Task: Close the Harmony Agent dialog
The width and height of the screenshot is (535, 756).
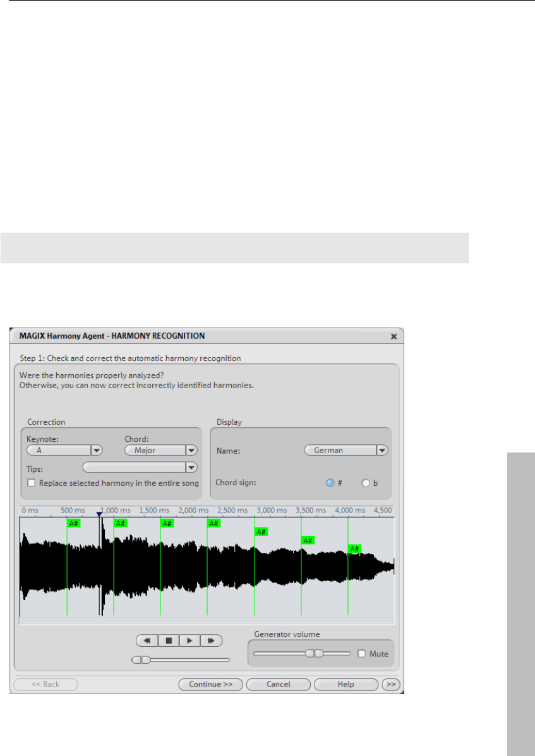Action: click(394, 336)
